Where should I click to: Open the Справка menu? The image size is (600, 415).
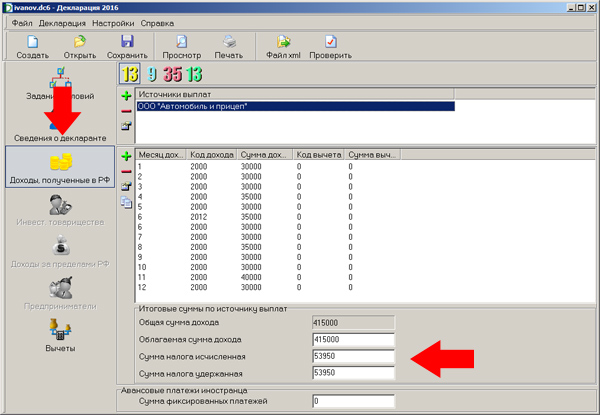click(157, 23)
